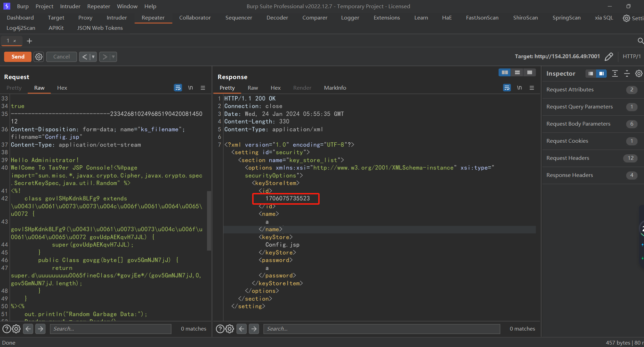Switch Request view to Pretty
Image resolution: width=644 pixels, height=347 pixels.
(14, 88)
